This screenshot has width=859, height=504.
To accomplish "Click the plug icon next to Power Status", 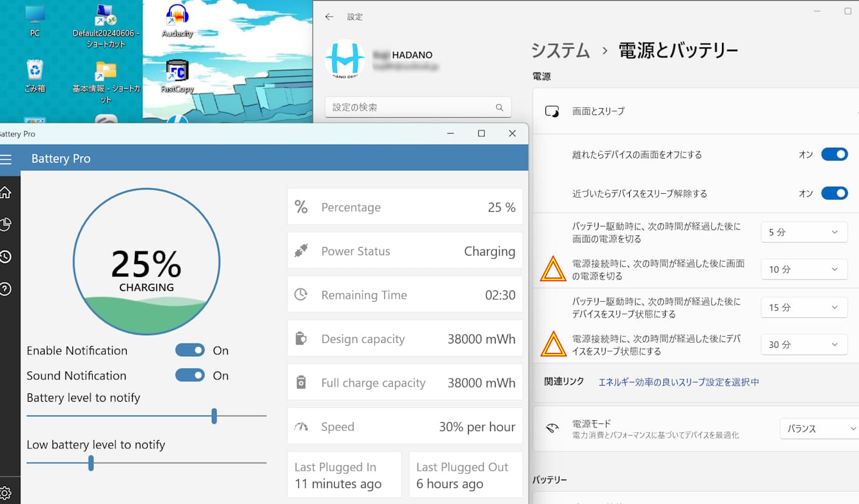I will [301, 251].
